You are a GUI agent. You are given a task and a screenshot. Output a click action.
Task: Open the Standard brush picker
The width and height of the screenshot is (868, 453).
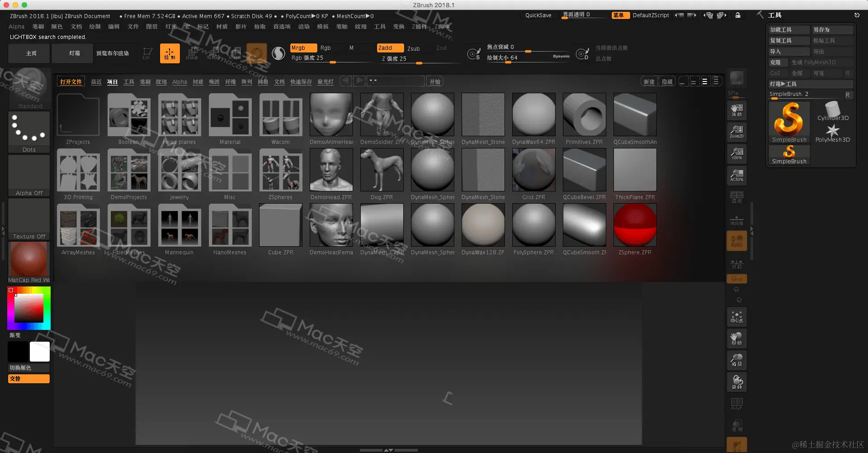point(29,89)
